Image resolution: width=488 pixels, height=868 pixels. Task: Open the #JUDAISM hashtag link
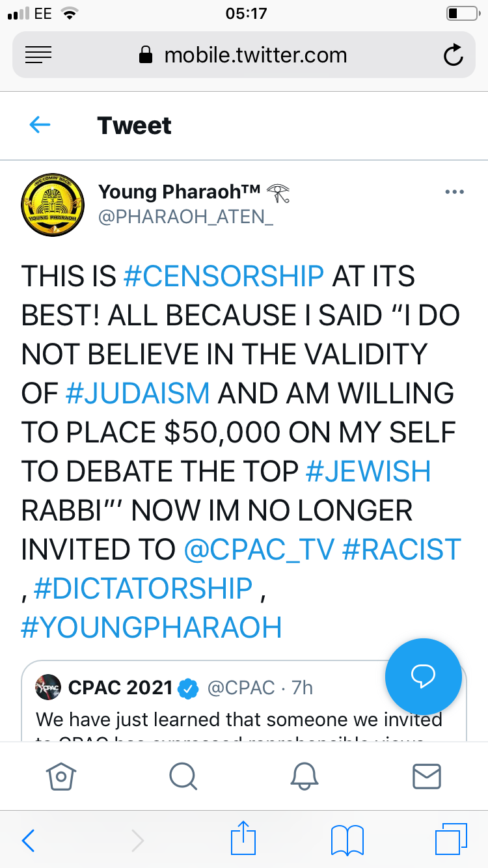pyautogui.click(x=138, y=394)
